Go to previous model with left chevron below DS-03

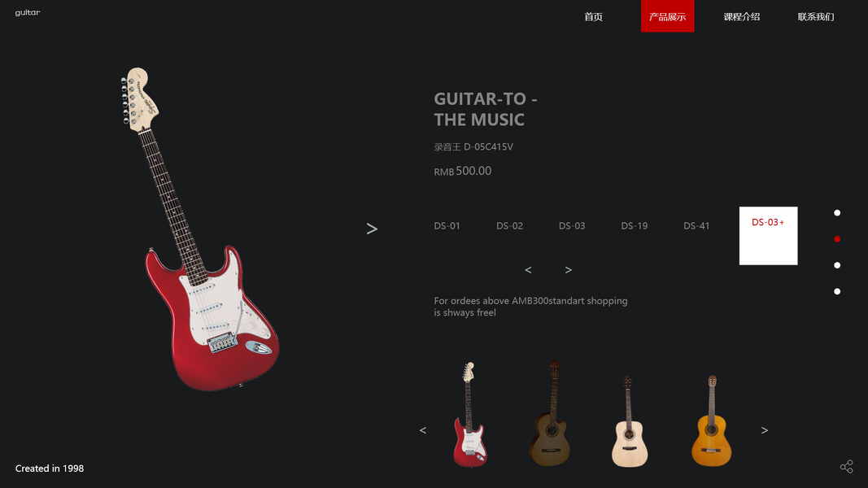(x=528, y=270)
